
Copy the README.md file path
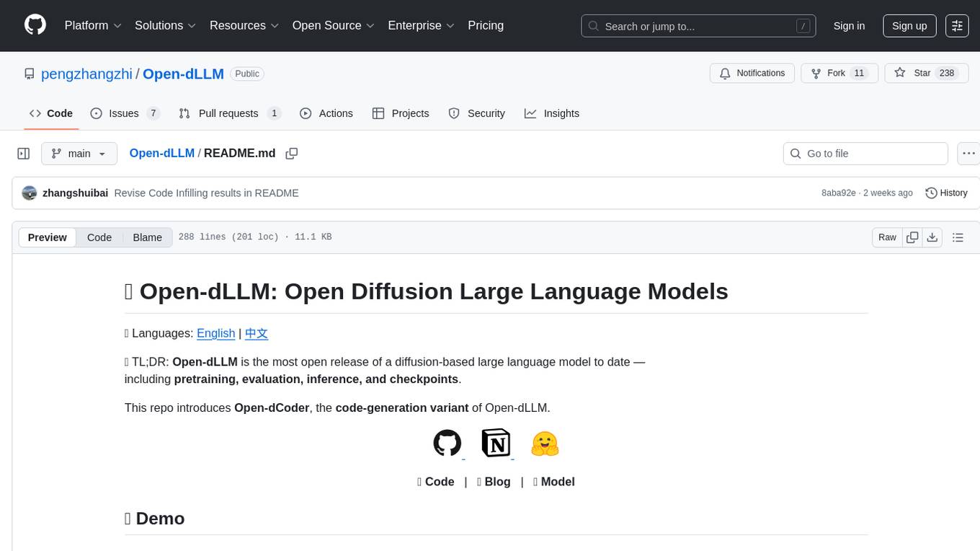(x=292, y=154)
